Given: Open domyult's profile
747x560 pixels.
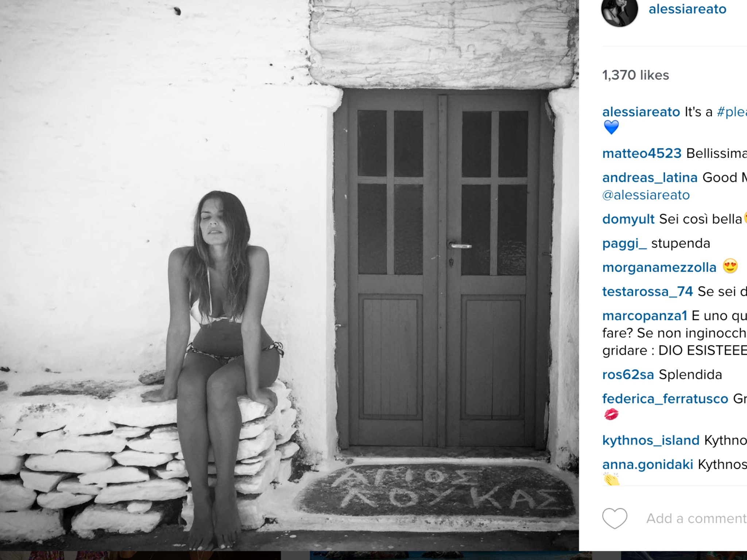Looking at the screenshot, I should coord(628,219).
